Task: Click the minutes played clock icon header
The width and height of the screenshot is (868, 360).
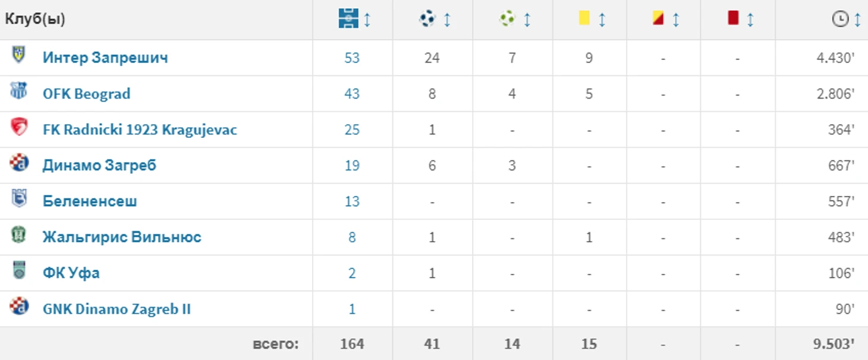Action: coord(840,20)
